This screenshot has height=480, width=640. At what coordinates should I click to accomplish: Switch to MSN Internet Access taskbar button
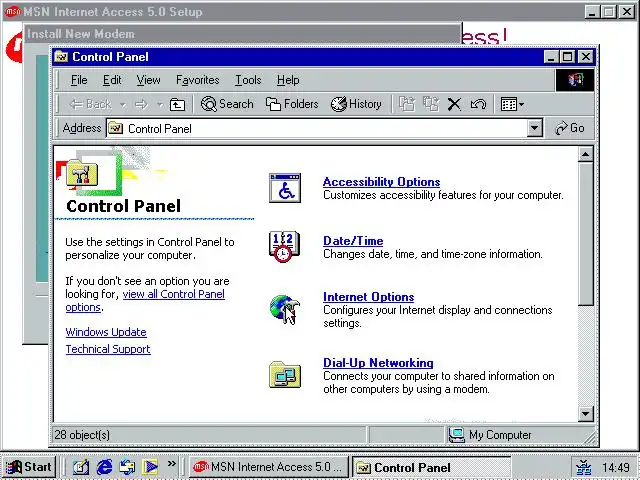pos(269,467)
